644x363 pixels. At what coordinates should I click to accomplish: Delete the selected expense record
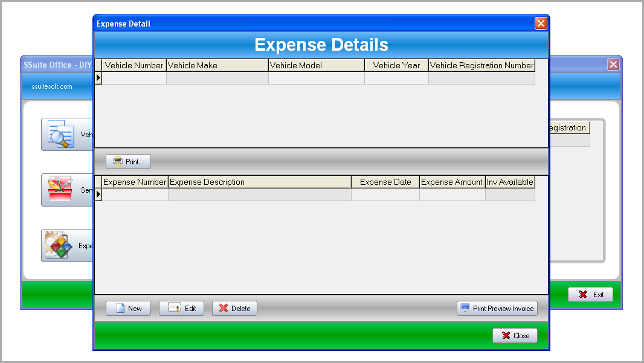coord(234,309)
